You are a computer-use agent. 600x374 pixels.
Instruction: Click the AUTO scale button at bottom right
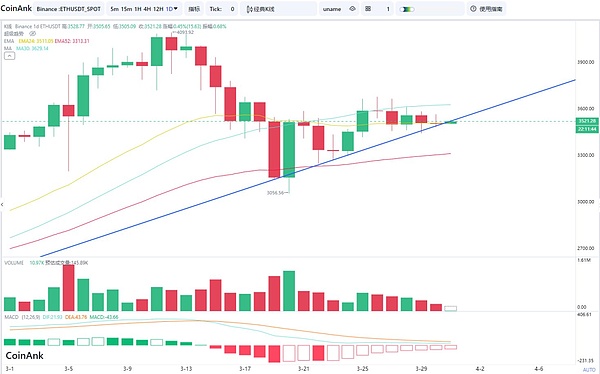pyautogui.click(x=589, y=369)
